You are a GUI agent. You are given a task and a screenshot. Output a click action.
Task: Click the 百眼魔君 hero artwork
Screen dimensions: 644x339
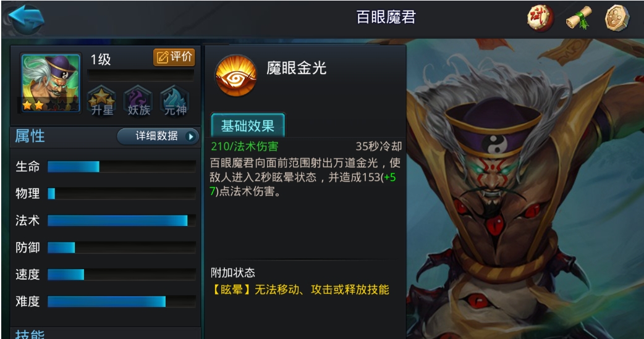pos(525,189)
